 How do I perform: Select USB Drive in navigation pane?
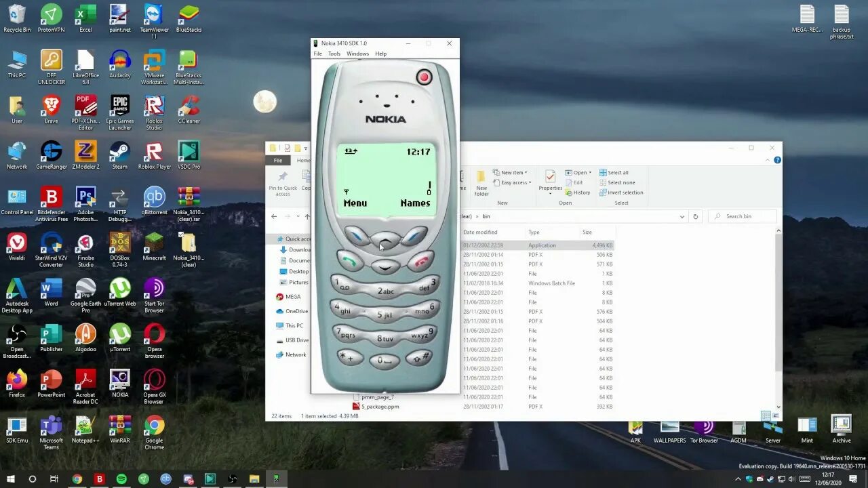(x=292, y=340)
